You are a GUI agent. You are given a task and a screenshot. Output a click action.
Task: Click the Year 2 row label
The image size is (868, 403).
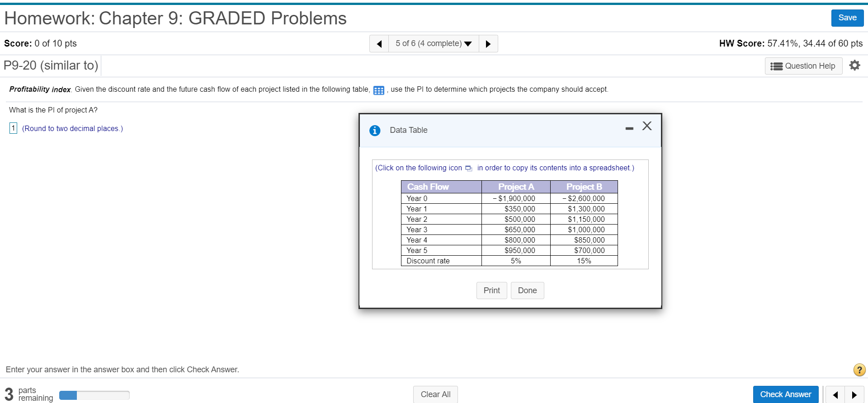coord(417,219)
